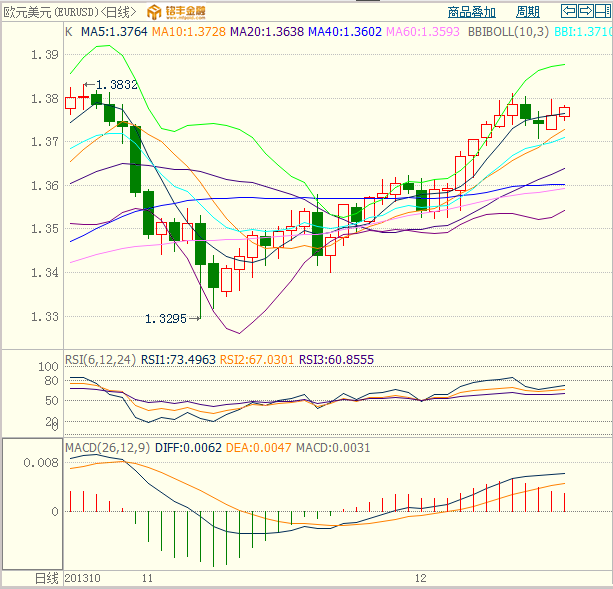The image size is (613, 589).
Task: Open the 商品叠加 overlay link
Action: coord(470,13)
